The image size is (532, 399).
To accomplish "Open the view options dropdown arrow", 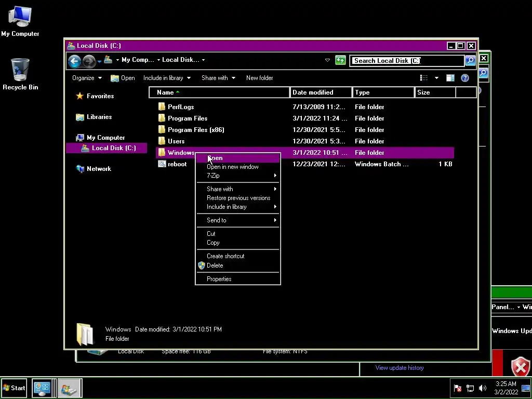I will 436,78.
